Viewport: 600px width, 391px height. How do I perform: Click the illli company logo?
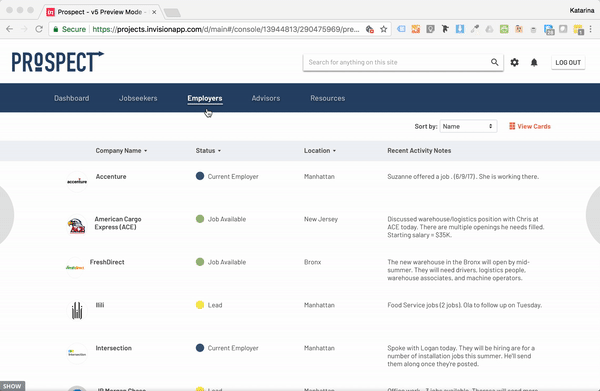(x=77, y=310)
